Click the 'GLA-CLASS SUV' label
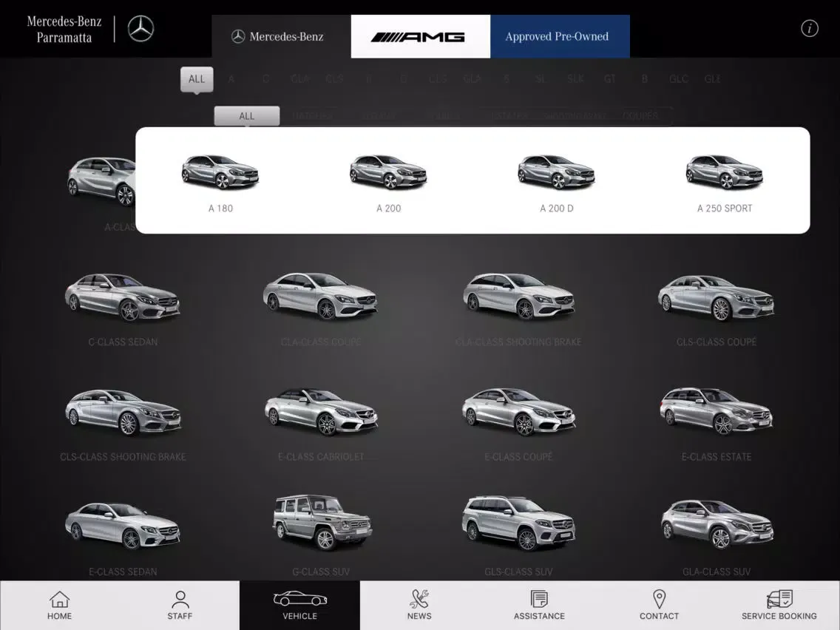This screenshot has width=840, height=630. point(717,572)
